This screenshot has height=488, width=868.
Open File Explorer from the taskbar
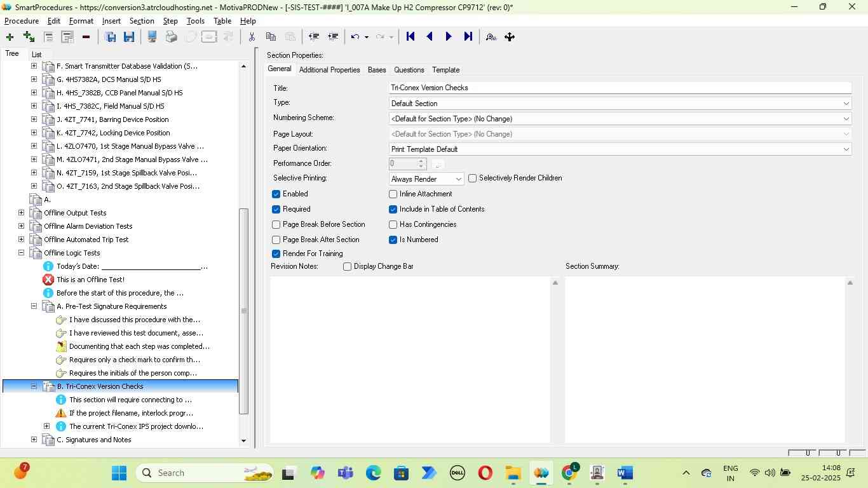pos(513,473)
